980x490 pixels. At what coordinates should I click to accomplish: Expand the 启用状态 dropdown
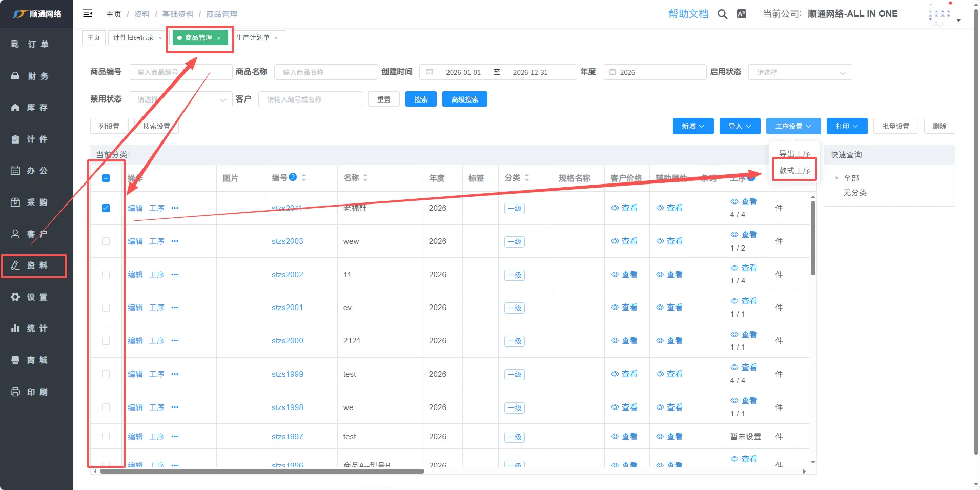coord(800,72)
